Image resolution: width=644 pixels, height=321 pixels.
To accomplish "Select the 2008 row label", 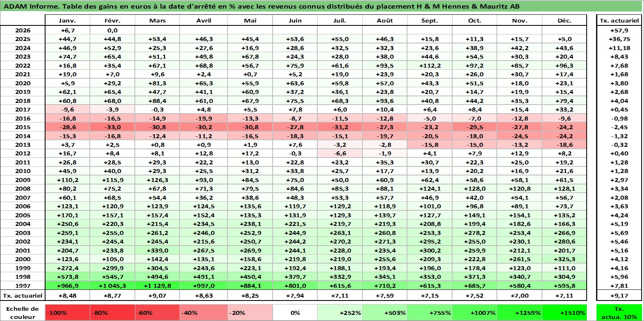I will pyautogui.click(x=23, y=189).
